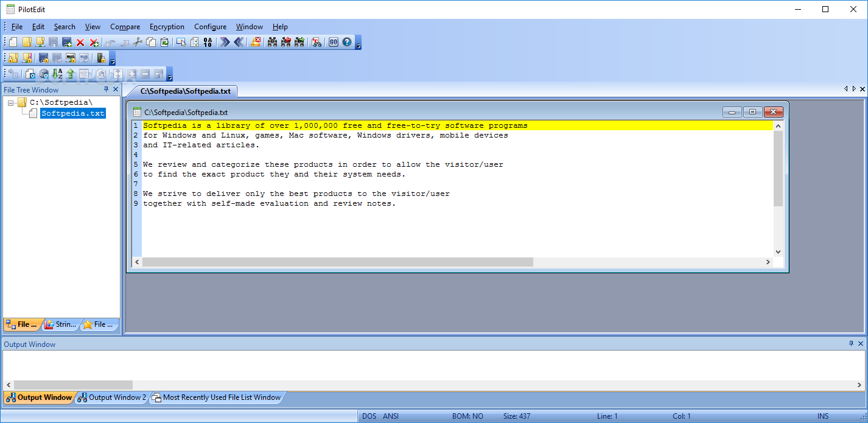
Task: Click the Open file folder icon
Action: [27, 42]
